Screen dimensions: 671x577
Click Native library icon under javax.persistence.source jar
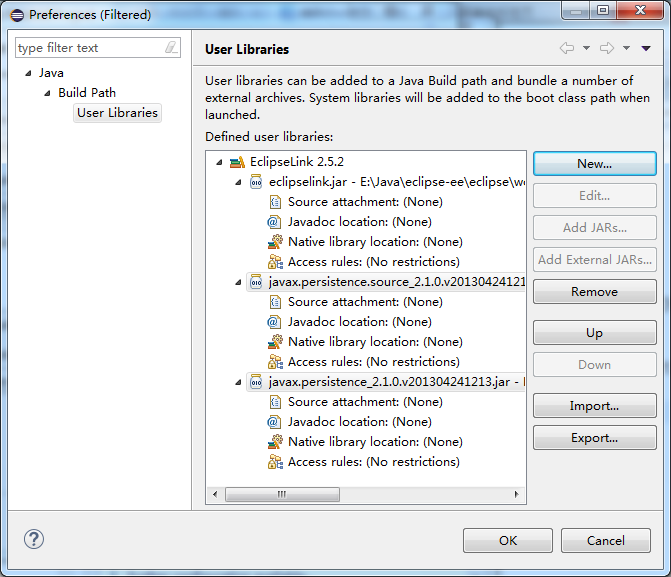click(275, 342)
